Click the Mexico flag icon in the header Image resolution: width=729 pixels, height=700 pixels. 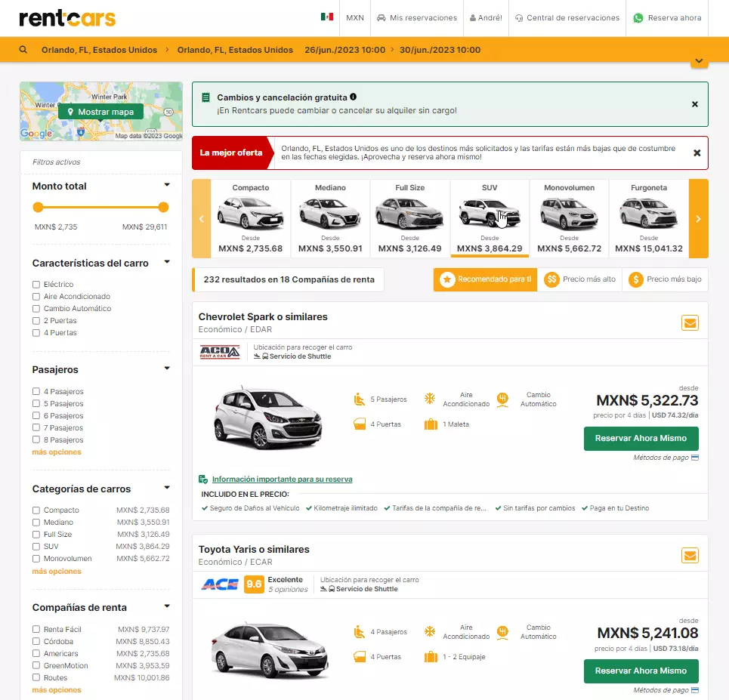click(x=327, y=17)
